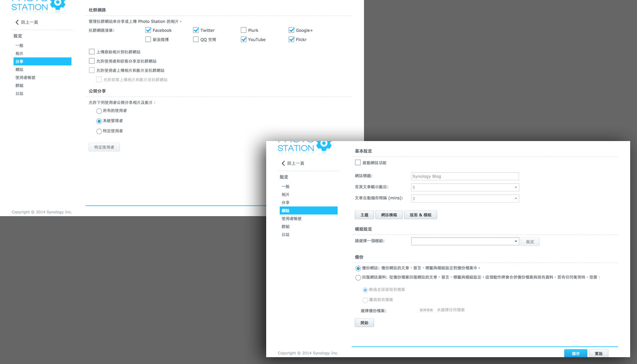Select 回復網誌資料 radio option
The height and width of the screenshot is (364, 637).
(358, 278)
